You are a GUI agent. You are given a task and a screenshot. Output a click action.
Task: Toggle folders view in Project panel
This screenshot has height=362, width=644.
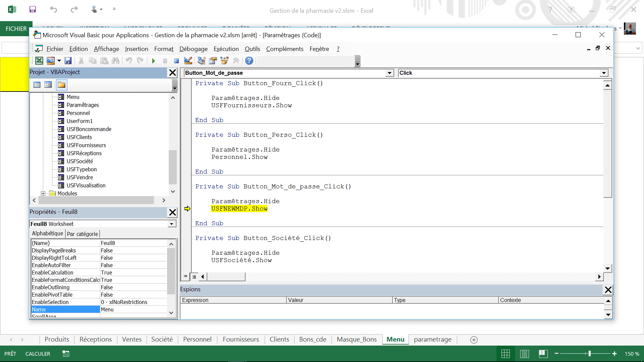(61, 85)
